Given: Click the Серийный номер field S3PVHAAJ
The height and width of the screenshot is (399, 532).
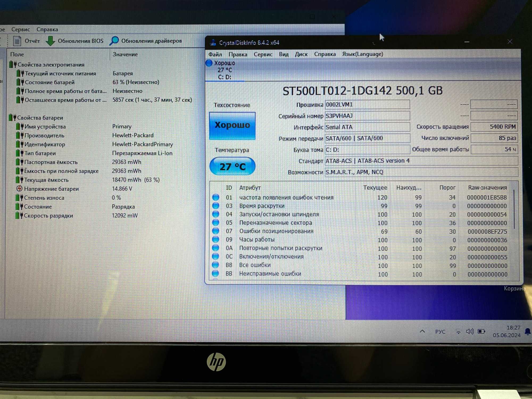Looking at the screenshot, I should (367, 116).
